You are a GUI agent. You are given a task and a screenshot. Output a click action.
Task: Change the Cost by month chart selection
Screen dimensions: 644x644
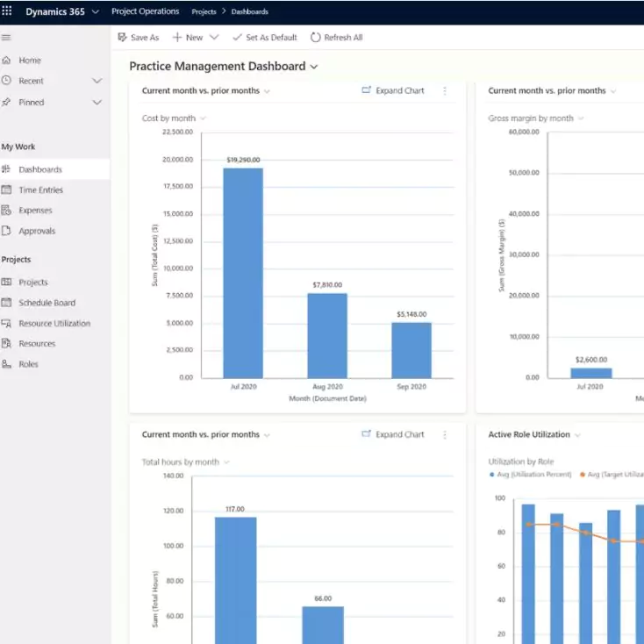coord(174,118)
